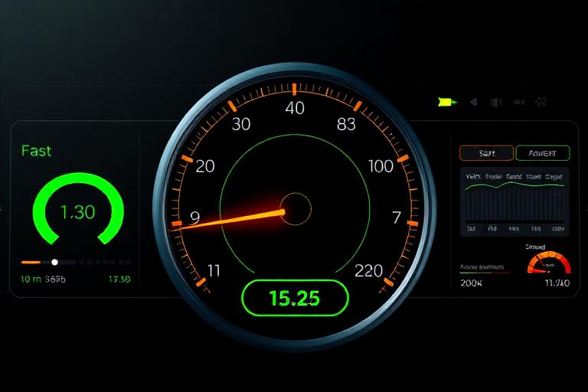Click the orange-outlined button above the chart
Viewport: 588px width, 392px height.
pos(486,153)
